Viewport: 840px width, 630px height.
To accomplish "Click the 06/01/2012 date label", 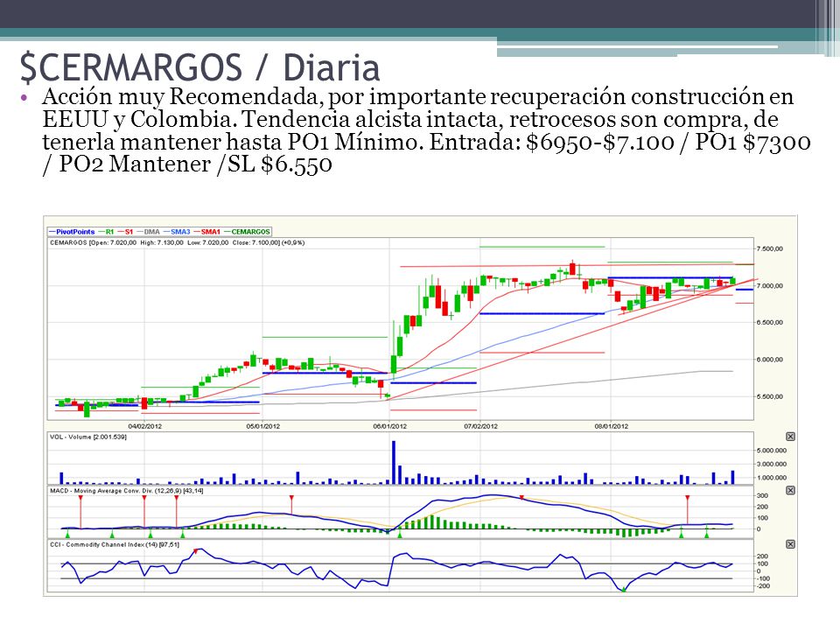I will [389, 426].
